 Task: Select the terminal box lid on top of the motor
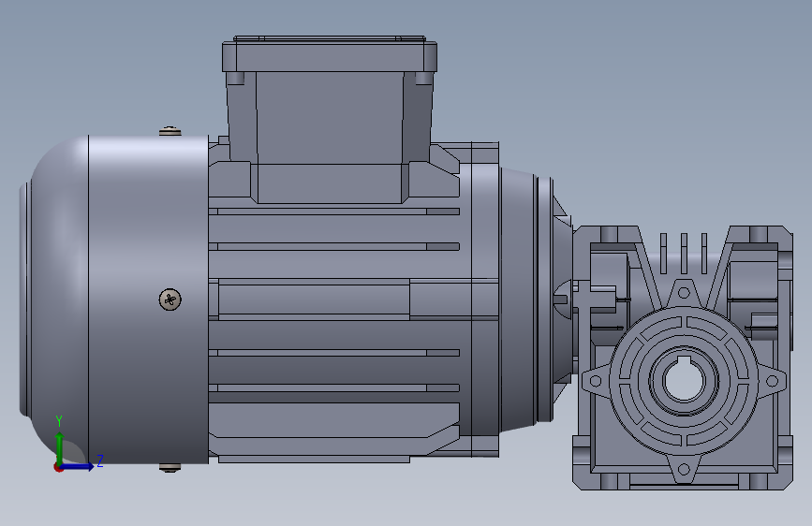tap(330, 54)
